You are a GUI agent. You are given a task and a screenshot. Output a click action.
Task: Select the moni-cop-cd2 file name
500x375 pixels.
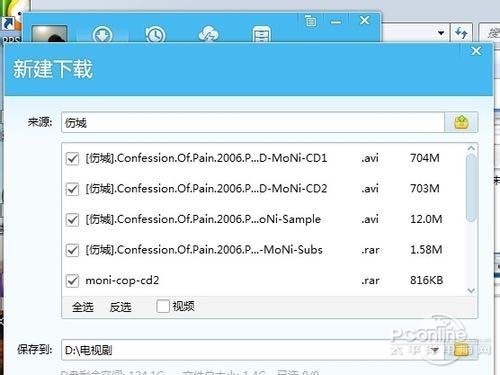tap(122, 280)
